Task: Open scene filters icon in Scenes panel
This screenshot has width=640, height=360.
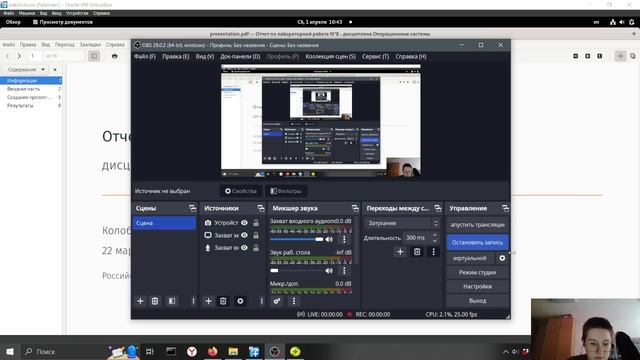Action: (172, 301)
